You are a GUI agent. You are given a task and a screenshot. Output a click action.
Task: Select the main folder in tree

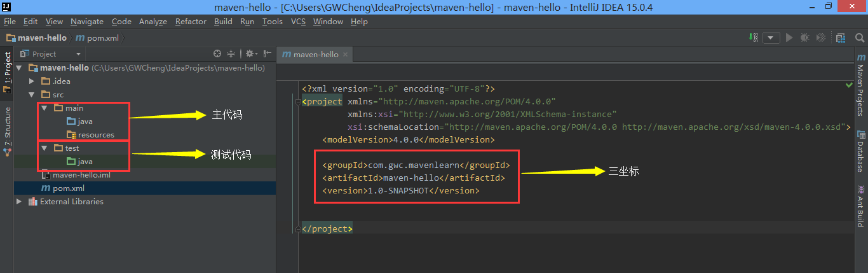tap(69, 108)
